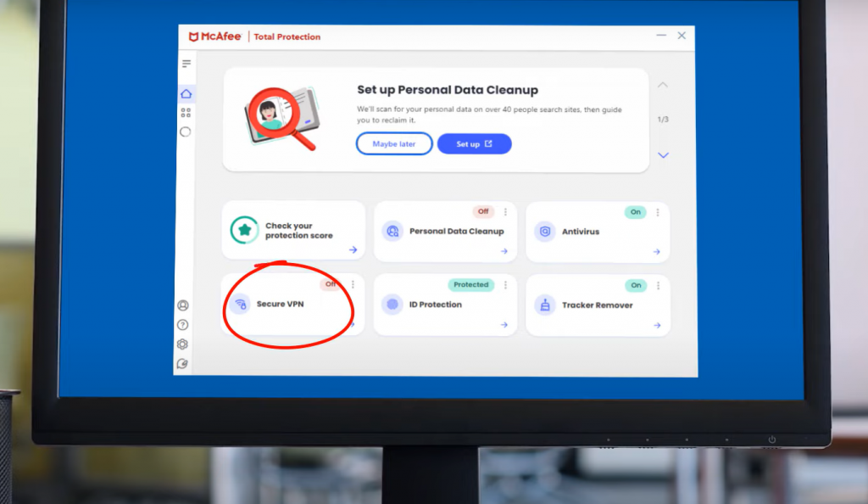The image size is (868, 504).
Task: Open the three-dot menu on Tracker Remover card
Action: (658, 285)
